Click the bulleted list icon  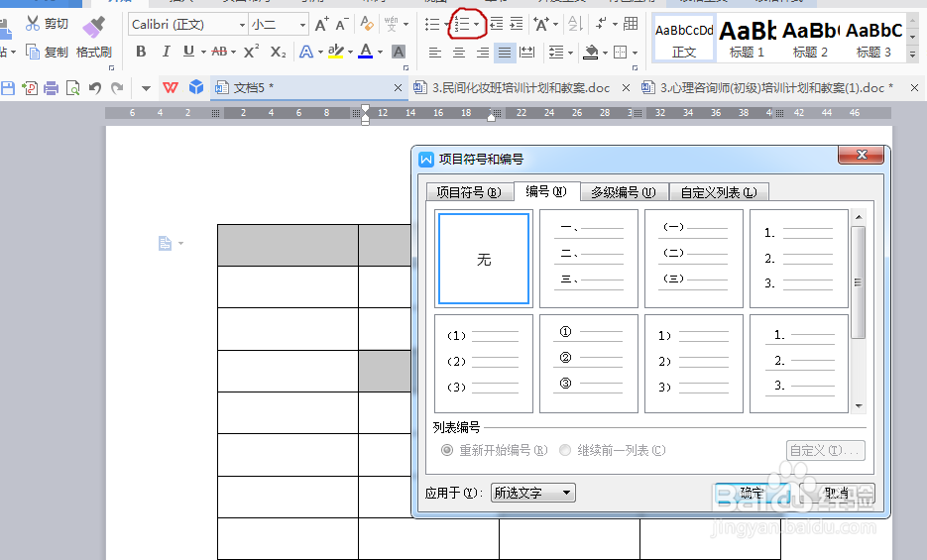click(x=432, y=24)
